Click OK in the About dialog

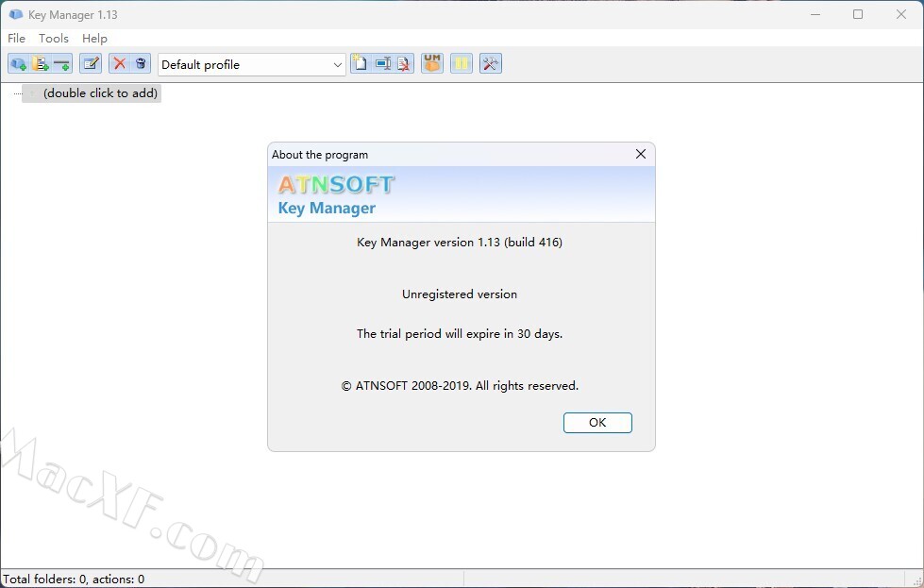[x=597, y=423]
